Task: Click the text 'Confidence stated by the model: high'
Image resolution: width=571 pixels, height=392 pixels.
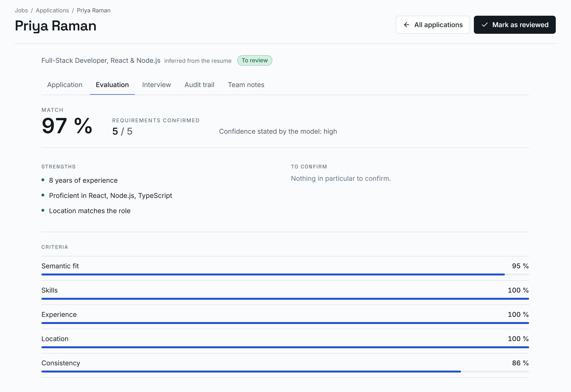Action: click(278, 131)
